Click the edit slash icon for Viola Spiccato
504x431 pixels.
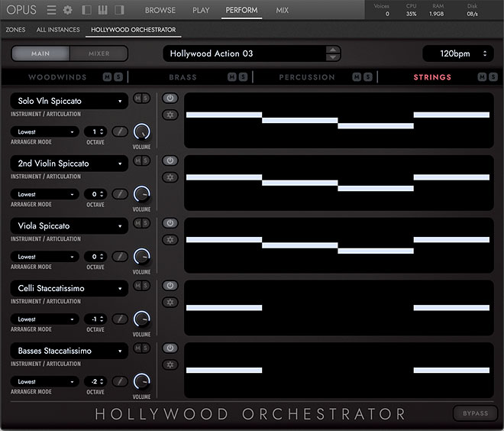click(120, 256)
